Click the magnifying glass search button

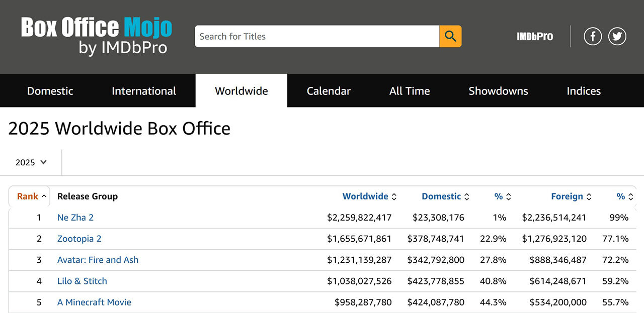[x=450, y=36]
